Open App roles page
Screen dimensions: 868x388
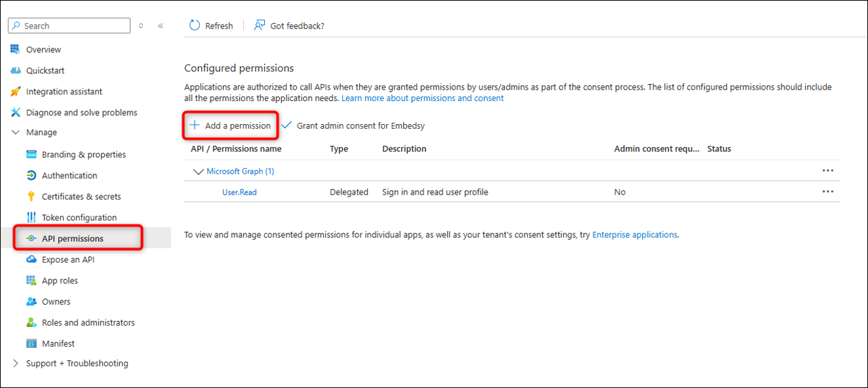coord(60,281)
